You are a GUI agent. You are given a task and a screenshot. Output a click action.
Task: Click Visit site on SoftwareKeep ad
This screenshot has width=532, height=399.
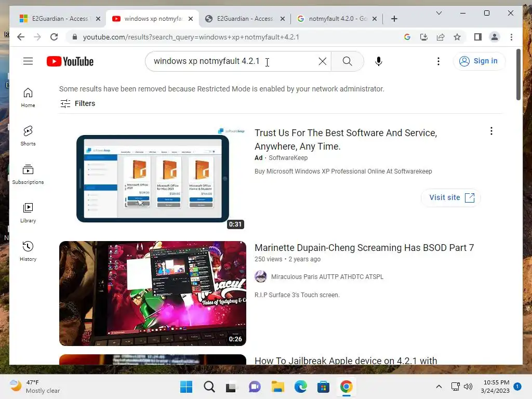(x=451, y=197)
